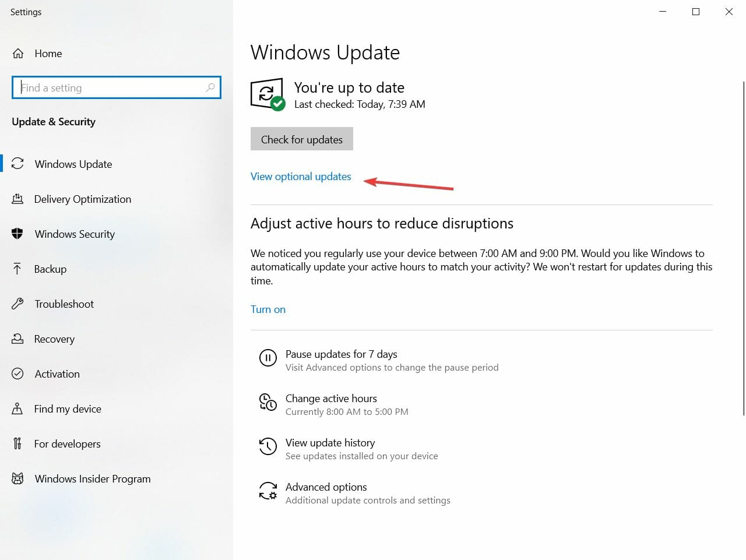
Task: Open the Backup section
Action: (x=50, y=269)
